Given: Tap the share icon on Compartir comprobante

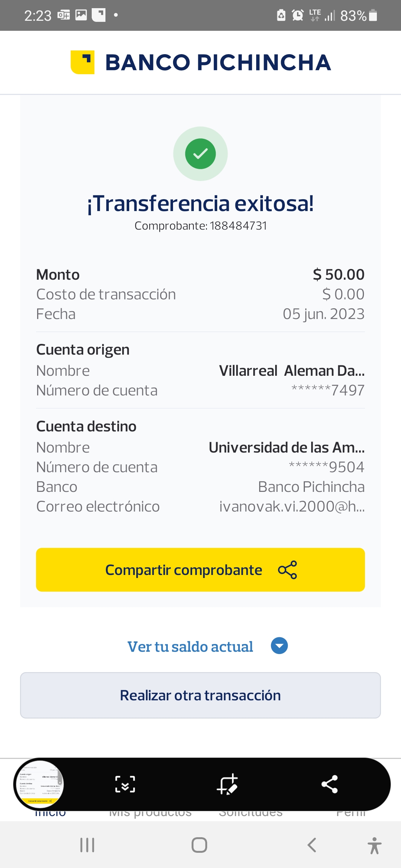Looking at the screenshot, I should click(287, 570).
